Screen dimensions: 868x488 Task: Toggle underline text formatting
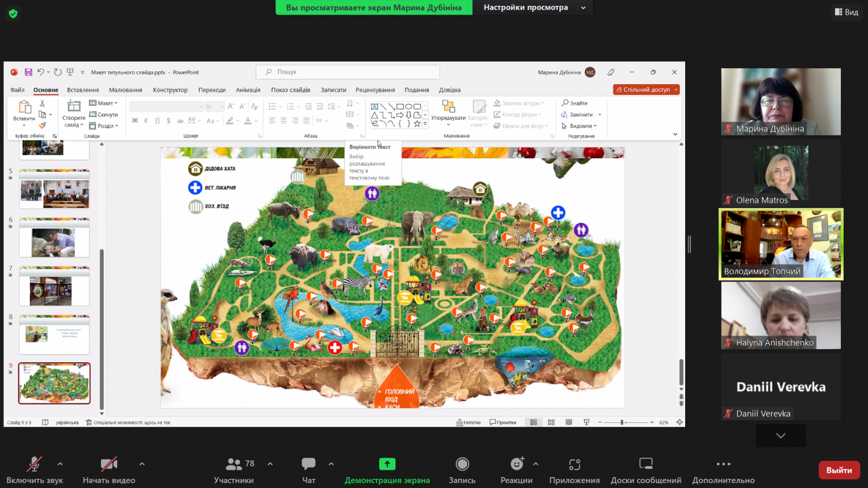[x=157, y=121]
